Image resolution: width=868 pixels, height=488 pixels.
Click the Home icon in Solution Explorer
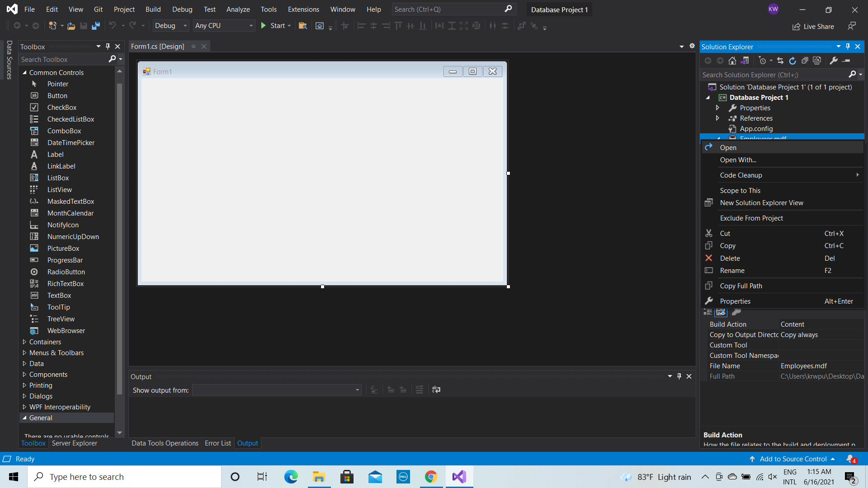pos(732,61)
